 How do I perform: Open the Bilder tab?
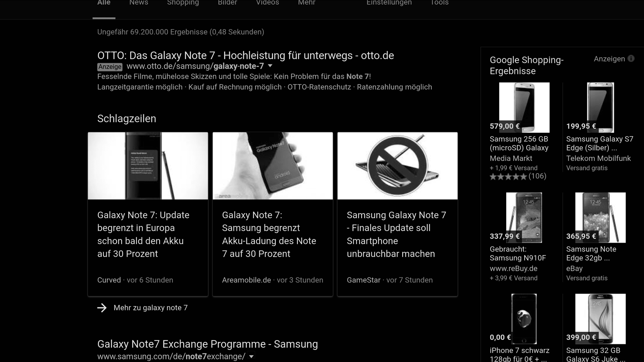[227, 3]
